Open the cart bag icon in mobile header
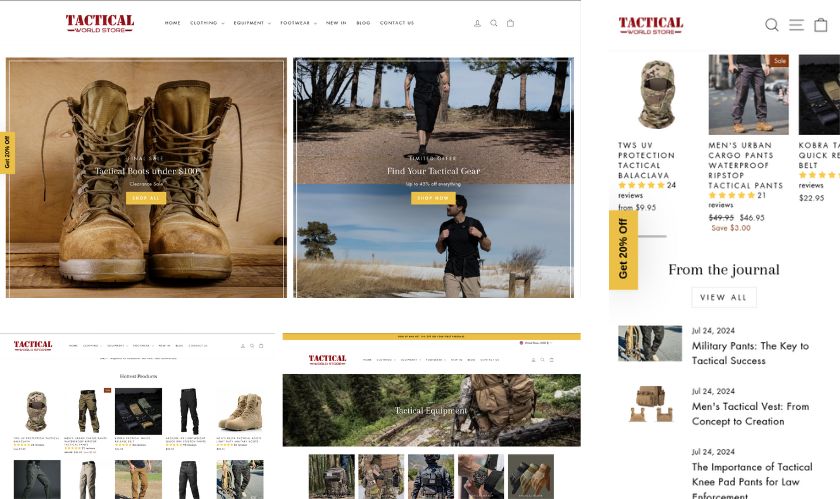Screen dimensions: 840x499 (x=821, y=25)
